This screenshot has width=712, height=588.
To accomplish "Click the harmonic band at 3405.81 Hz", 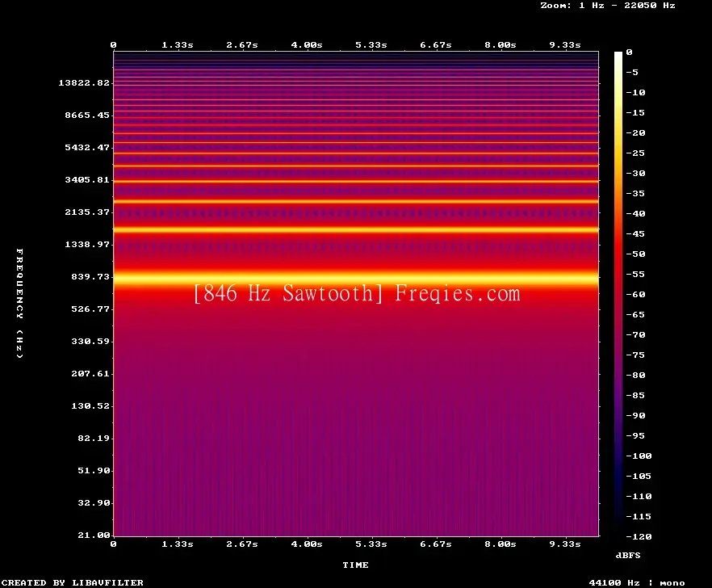I will (356, 181).
